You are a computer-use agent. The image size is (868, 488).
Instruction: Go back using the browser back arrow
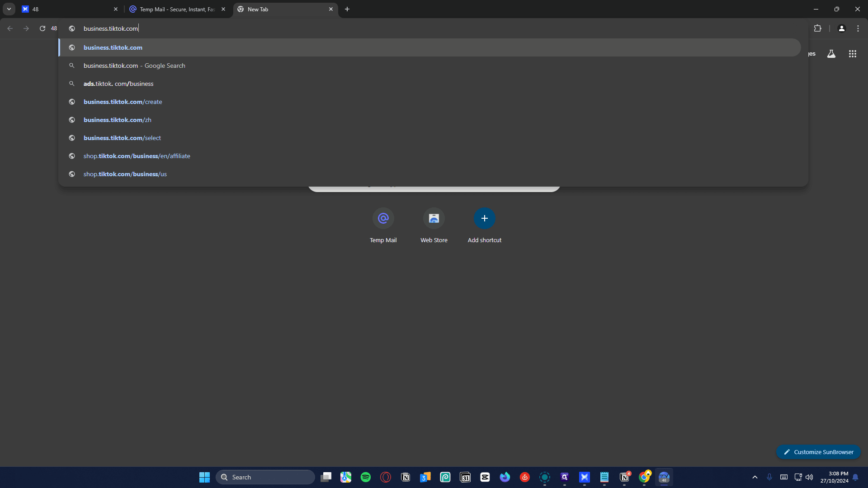click(x=10, y=28)
